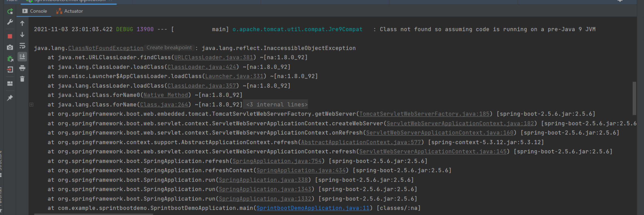644x215 pixels.
Task: Toggle soft-wrap in the console
Action: coord(22,46)
